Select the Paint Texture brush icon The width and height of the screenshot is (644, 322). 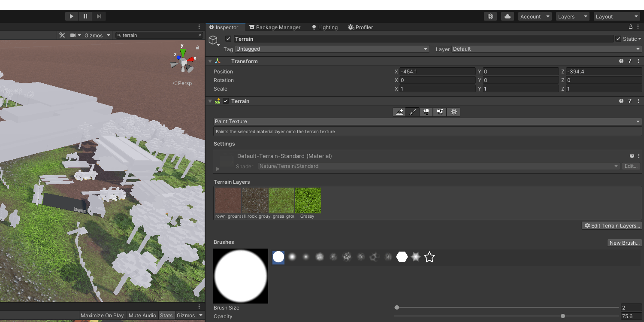[x=412, y=112]
